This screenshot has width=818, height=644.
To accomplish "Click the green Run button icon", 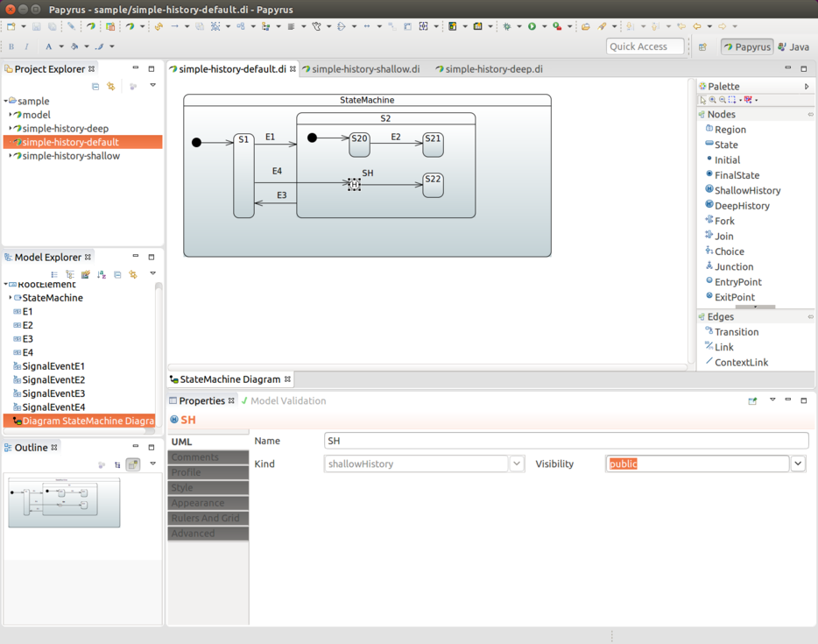I will click(x=532, y=26).
